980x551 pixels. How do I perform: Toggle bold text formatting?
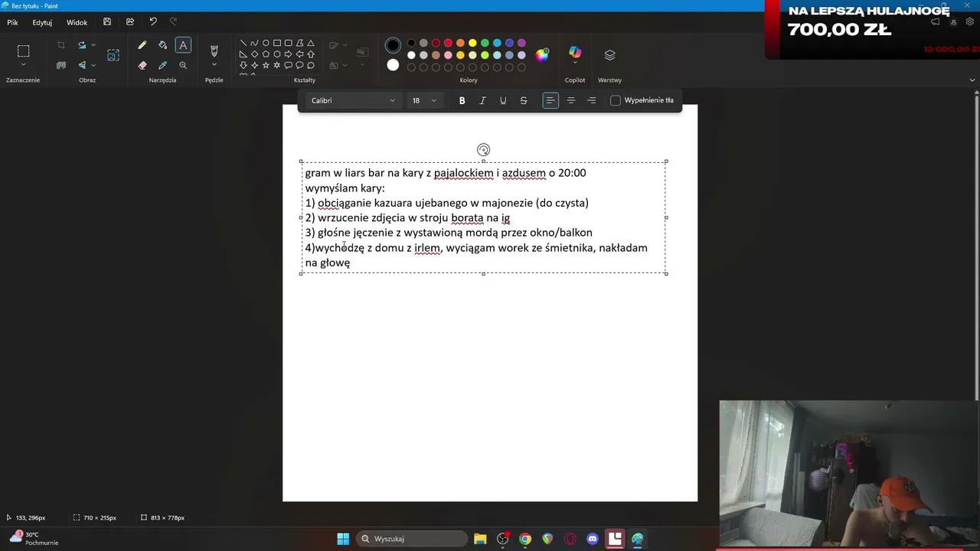(x=462, y=100)
